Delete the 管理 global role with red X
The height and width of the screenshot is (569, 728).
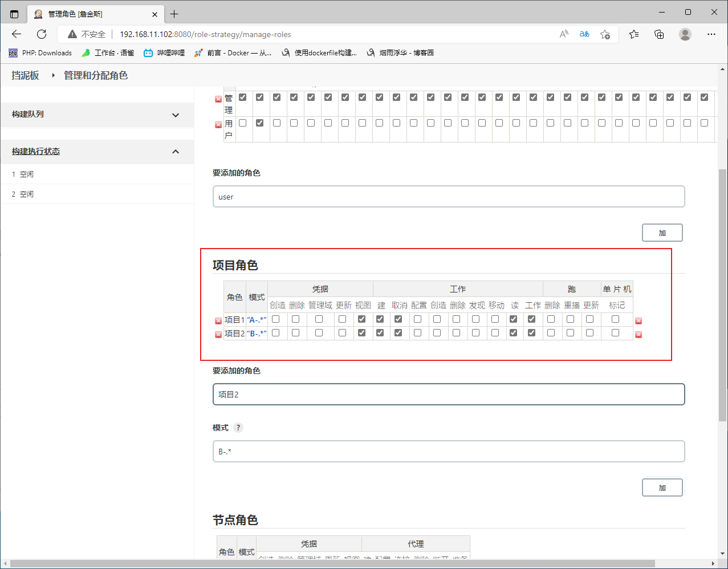(x=218, y=99)
